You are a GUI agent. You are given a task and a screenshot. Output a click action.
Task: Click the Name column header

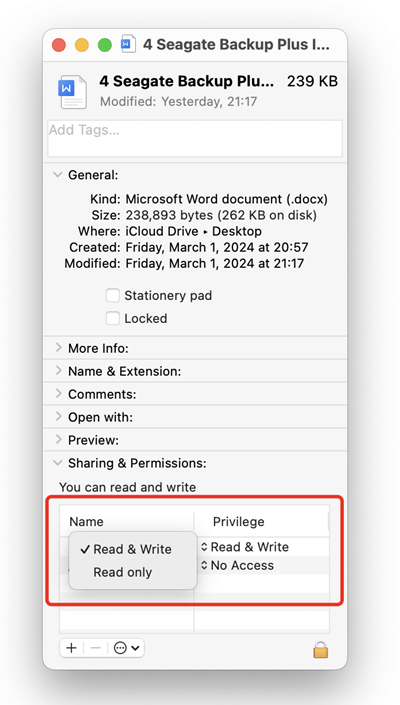[x=86, y=522]
